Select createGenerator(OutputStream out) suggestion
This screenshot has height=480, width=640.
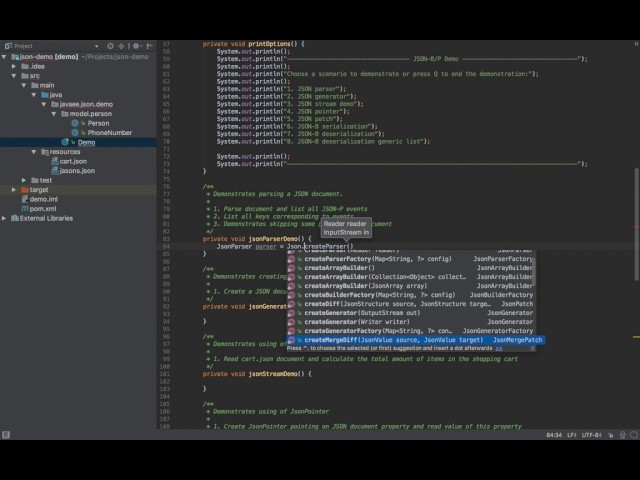411,313
